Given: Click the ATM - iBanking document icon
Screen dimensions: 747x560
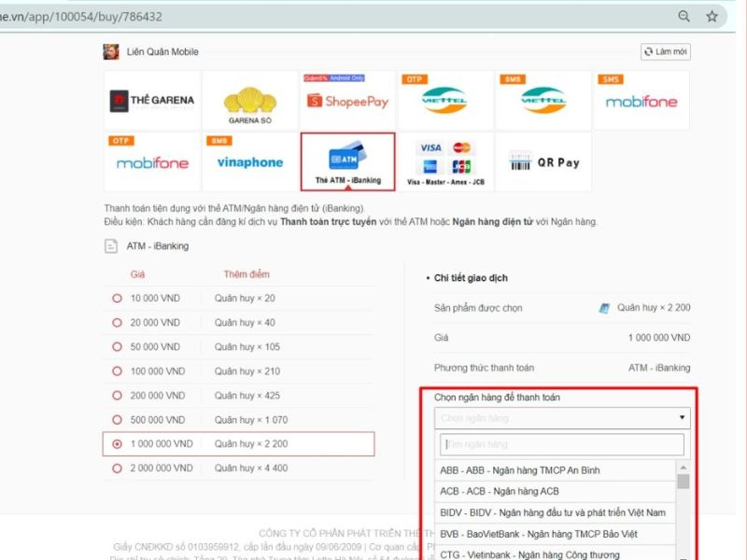Looking at the screenshot, I should coord(111,246).
